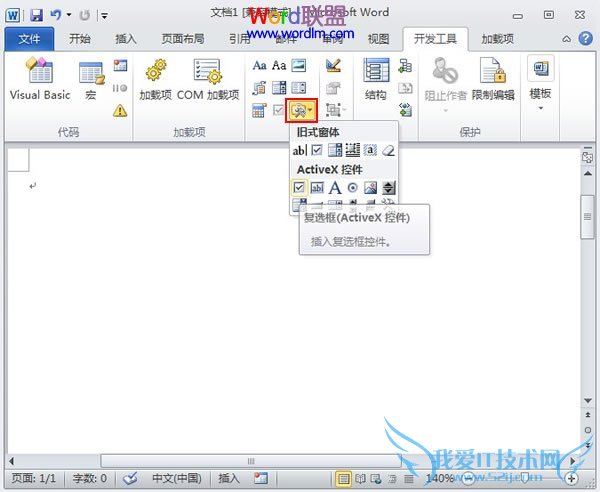The image size is (600, 492).
Task: Insert a picture content control
Action: 298,66
